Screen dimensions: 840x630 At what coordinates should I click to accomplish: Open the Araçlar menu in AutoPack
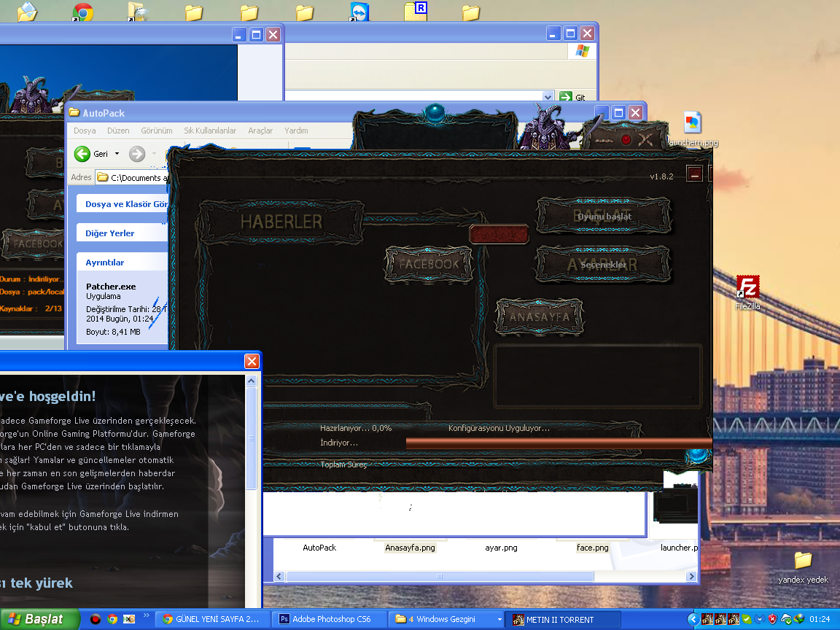[260, 131]
